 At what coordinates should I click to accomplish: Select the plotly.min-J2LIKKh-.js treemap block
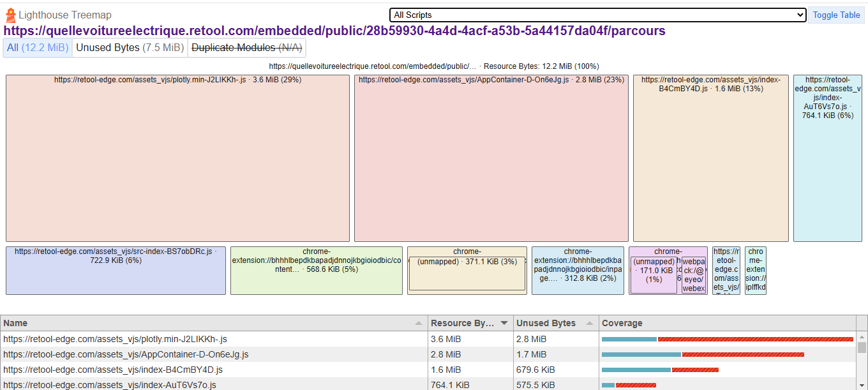click(x=177, y=160)
